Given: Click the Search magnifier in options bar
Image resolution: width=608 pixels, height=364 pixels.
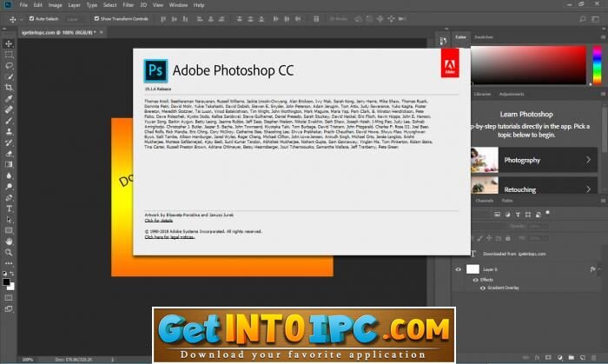Looking at the screenshot, I should tap(582, 18).
